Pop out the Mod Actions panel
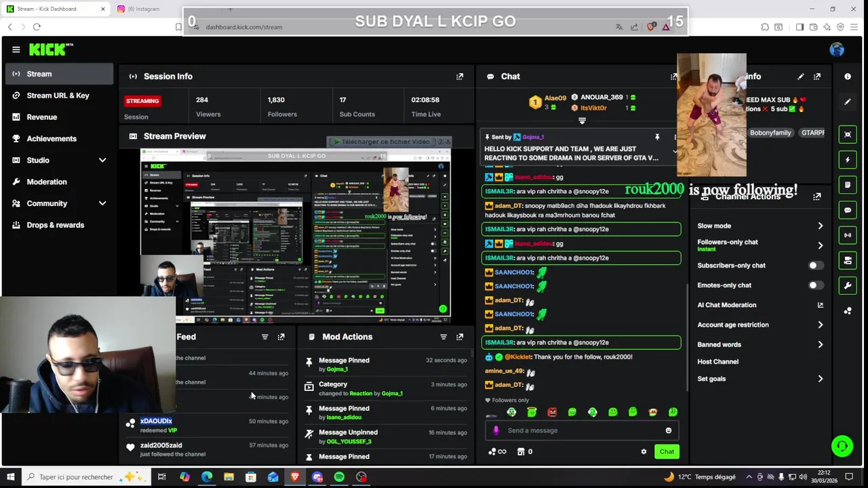This screenshot has height=488, width=868. (460, 337)
